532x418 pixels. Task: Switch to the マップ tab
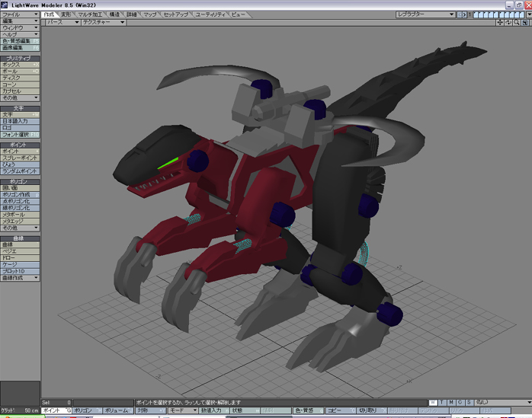pos(149,14)
